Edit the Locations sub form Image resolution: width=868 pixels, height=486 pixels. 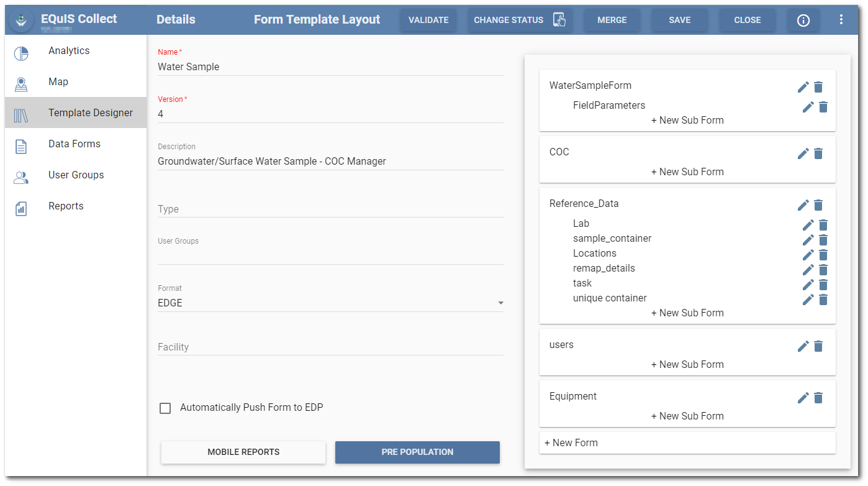[808, 255]
